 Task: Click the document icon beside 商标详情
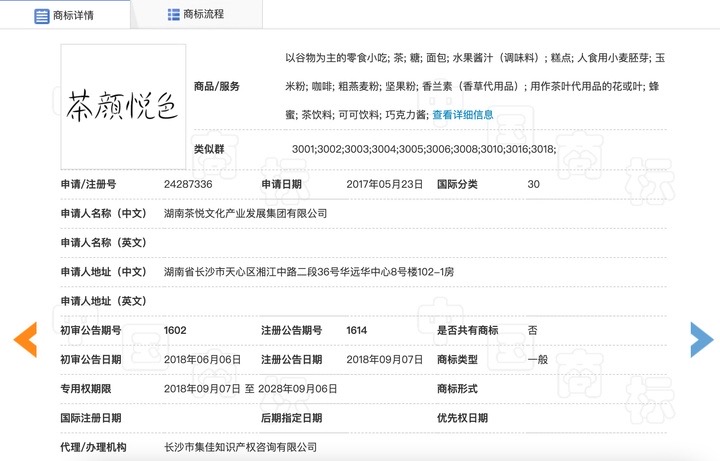(x=41, y=16)
